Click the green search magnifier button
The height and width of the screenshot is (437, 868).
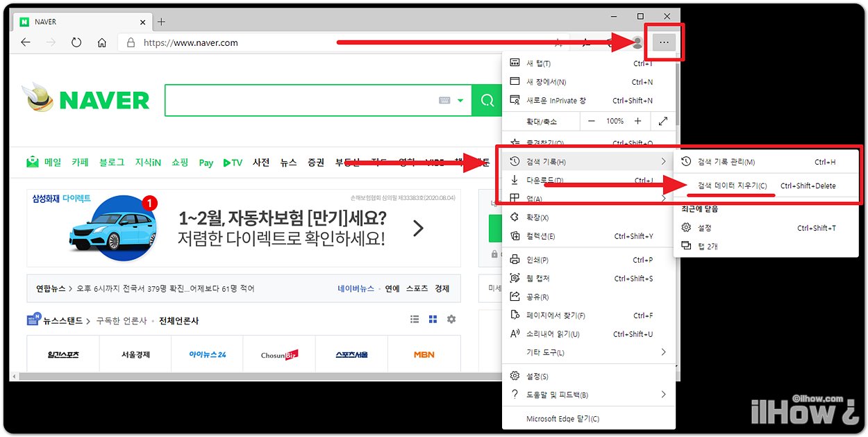point(487,101)
